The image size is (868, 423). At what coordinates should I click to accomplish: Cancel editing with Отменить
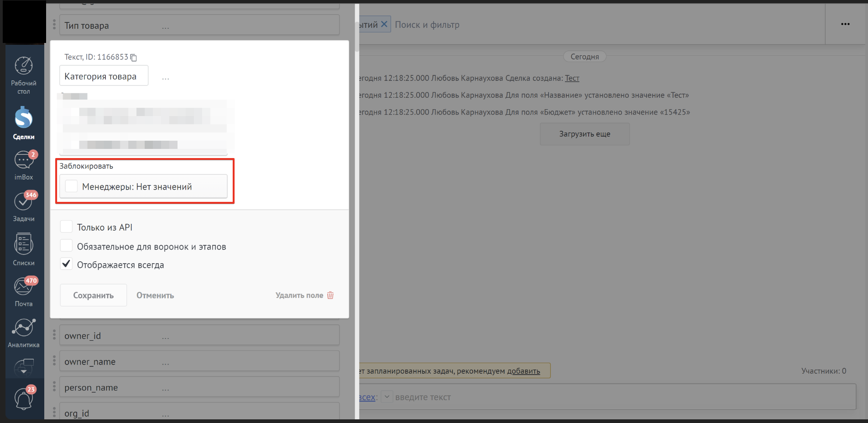155,295
